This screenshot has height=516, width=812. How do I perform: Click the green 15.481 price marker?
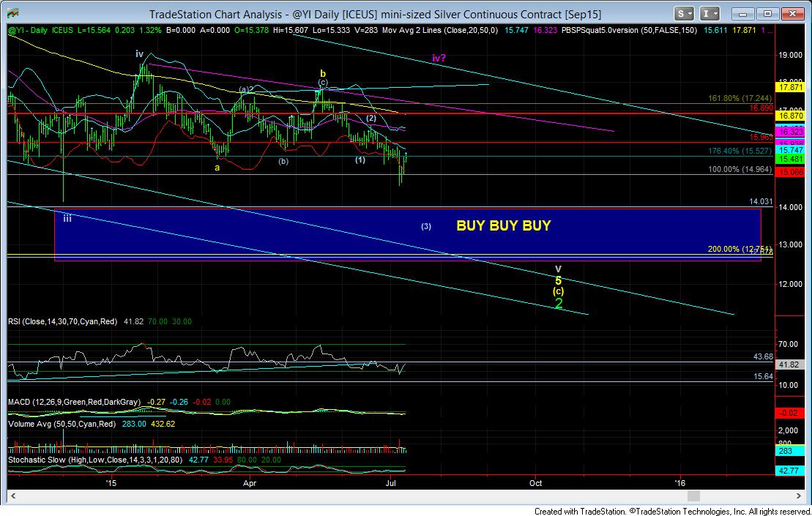(x=790, y=160)
